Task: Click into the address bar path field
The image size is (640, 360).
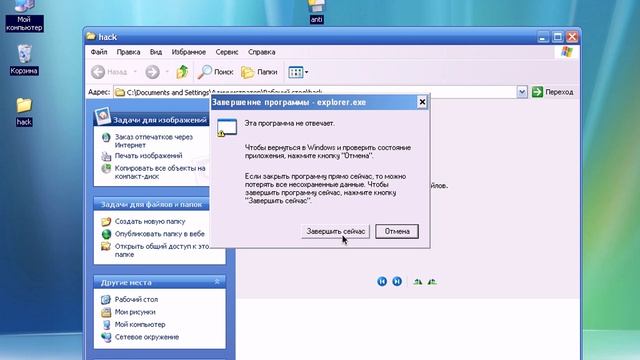Action: click(316, 92)
